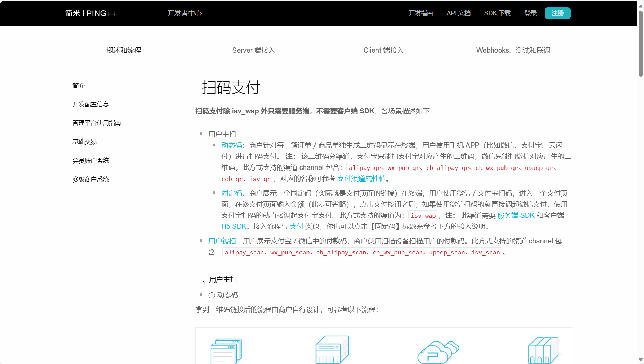Click the stacked browser windows illustration in flowchart
Image resolution: width=644 pixels, height=364 pixels.
[x=226, y=350]
